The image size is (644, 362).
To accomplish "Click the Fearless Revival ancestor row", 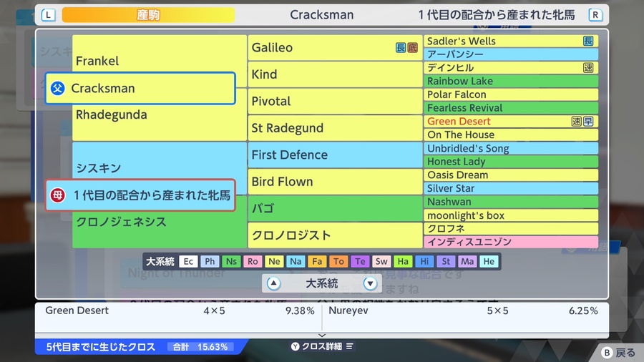I will [x=511, y=108].
